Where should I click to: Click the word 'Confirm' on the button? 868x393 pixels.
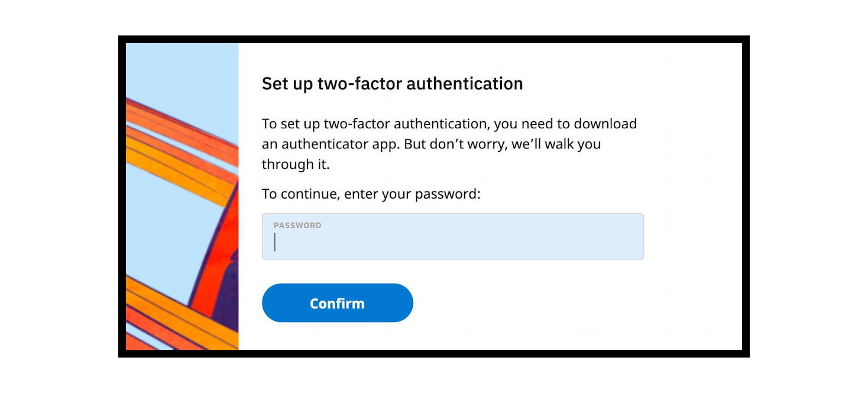pyautogui.click(x=337, y=303)
